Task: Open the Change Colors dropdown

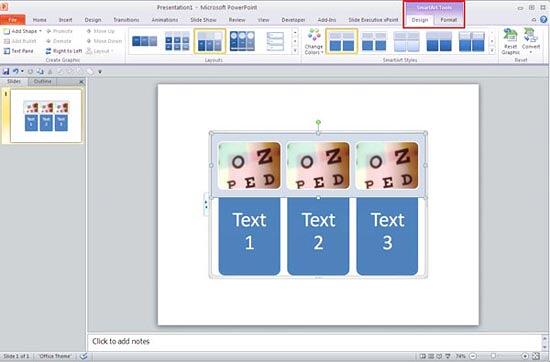Action: tap(314, 42)
